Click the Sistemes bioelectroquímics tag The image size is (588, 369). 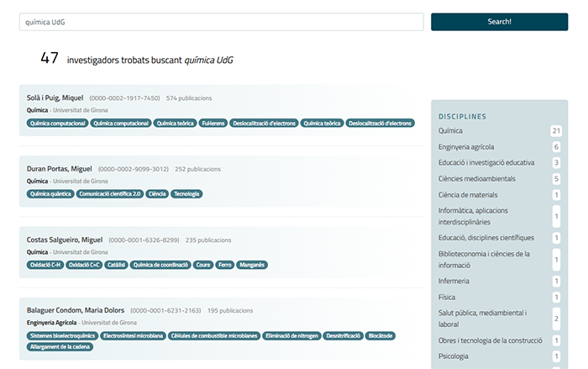click(62, 335)
